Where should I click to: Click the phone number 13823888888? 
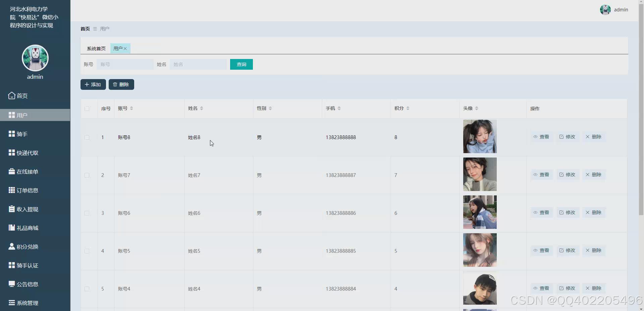click(x=341, y=137)
